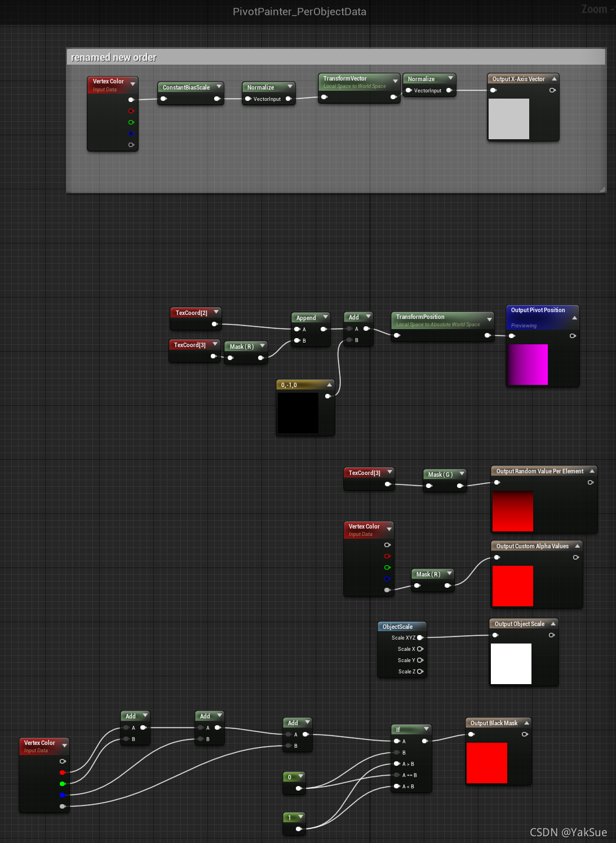Click the Append node B input pin
This screenshot has width=616, height=843.
click(297, 340)
